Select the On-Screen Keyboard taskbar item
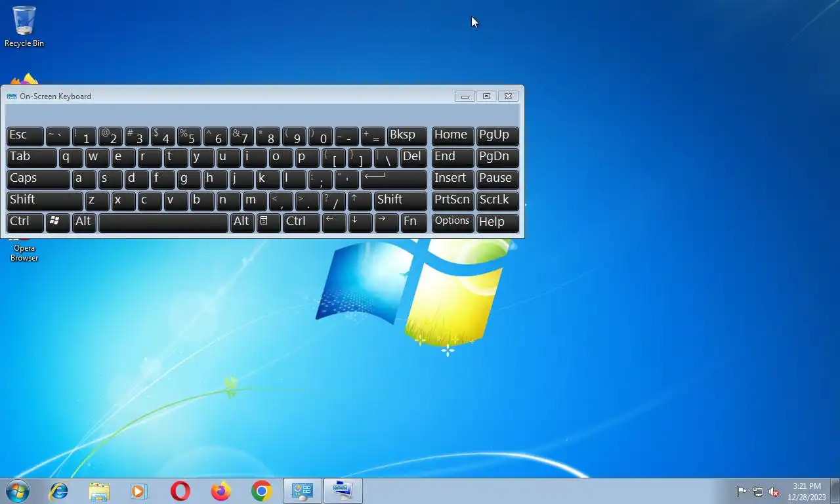The image size is (840, 504). tap(343, 491)
